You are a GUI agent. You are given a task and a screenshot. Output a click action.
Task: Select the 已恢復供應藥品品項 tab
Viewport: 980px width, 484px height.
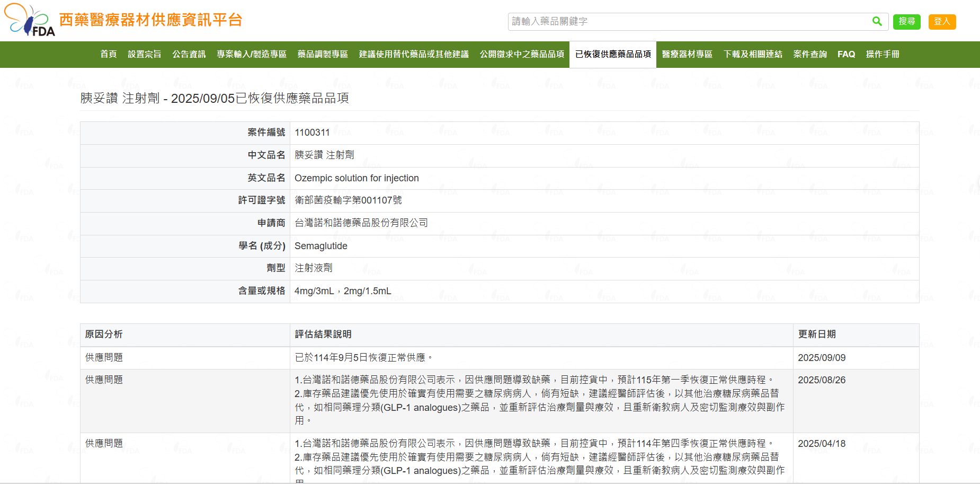tap(613, 54)
